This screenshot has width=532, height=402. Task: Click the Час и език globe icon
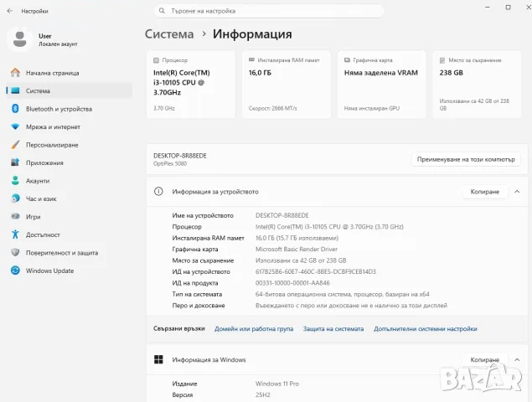point(15,198)
